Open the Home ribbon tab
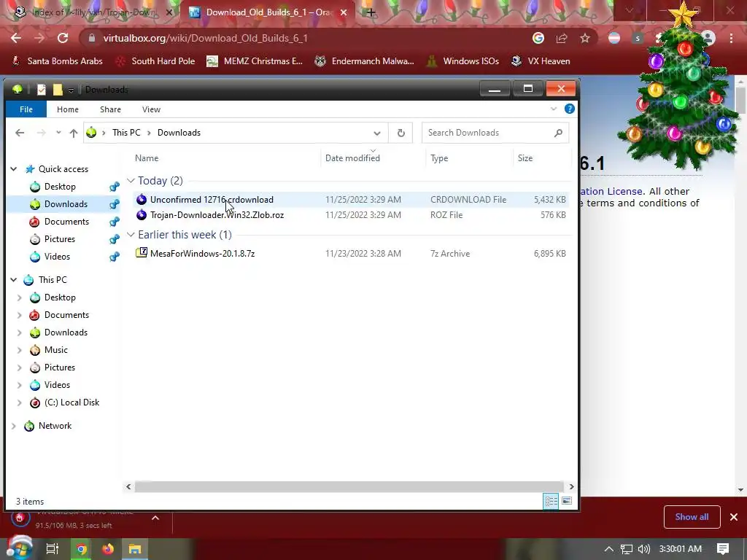Viewport: 747px width, 560px height. 68,109
